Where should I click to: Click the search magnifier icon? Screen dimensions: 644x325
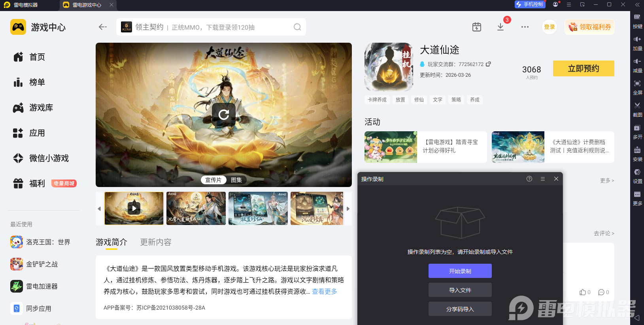297,27
